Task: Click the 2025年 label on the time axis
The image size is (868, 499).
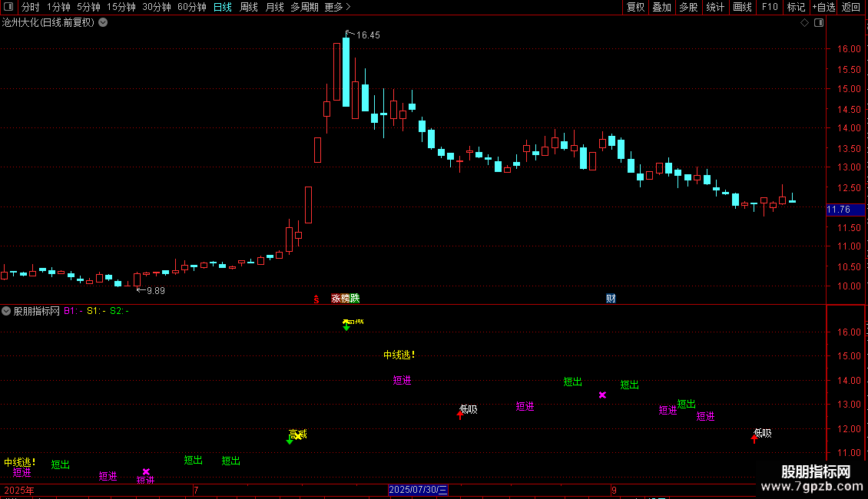Action: 19,490
